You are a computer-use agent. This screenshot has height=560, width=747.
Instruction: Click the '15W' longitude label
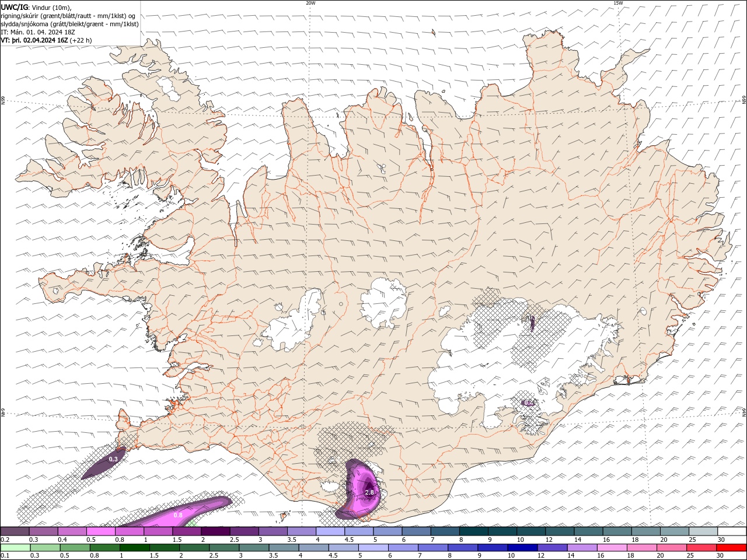pyautogui.click(x=618, y=3)
